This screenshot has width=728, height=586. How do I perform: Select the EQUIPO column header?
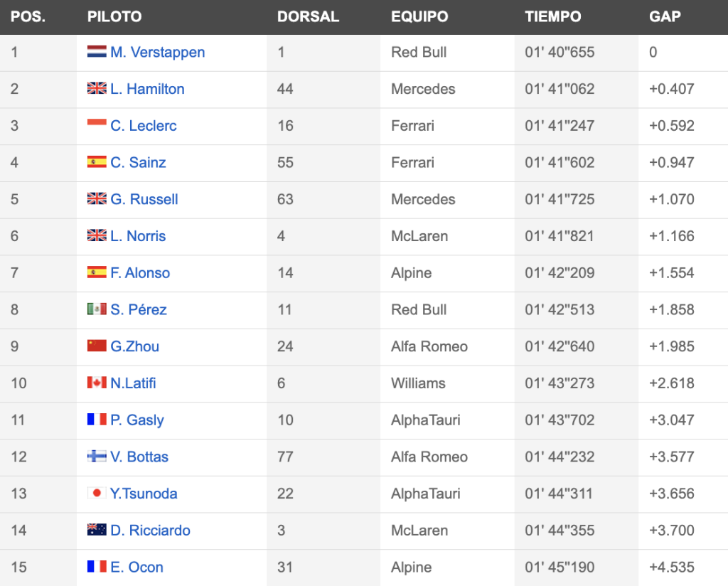[x=419, y=17]
